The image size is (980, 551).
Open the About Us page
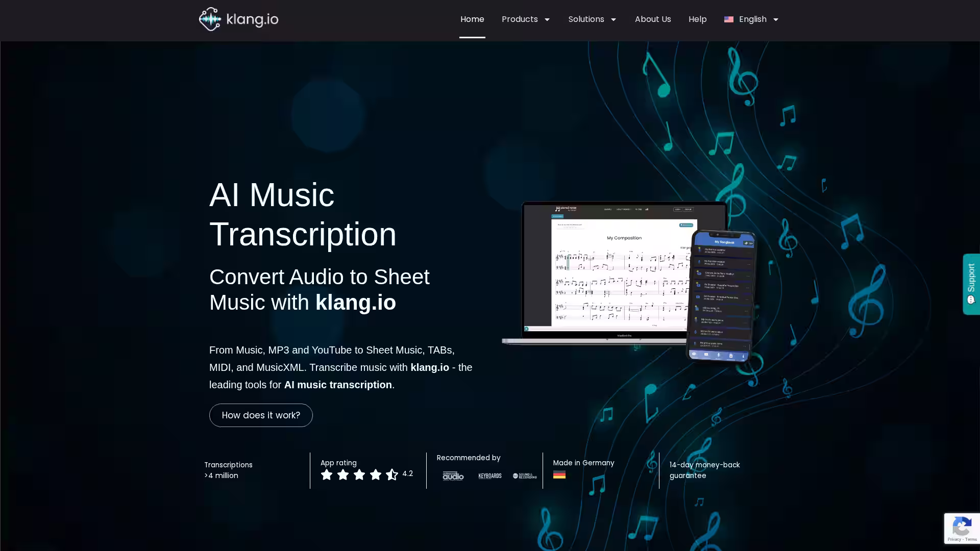click(652, 19)
